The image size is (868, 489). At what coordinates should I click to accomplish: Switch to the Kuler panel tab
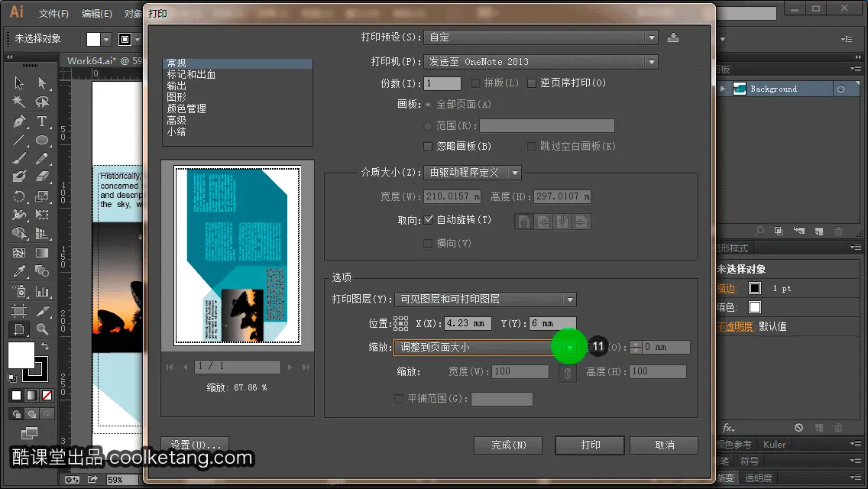click(775, 445)
